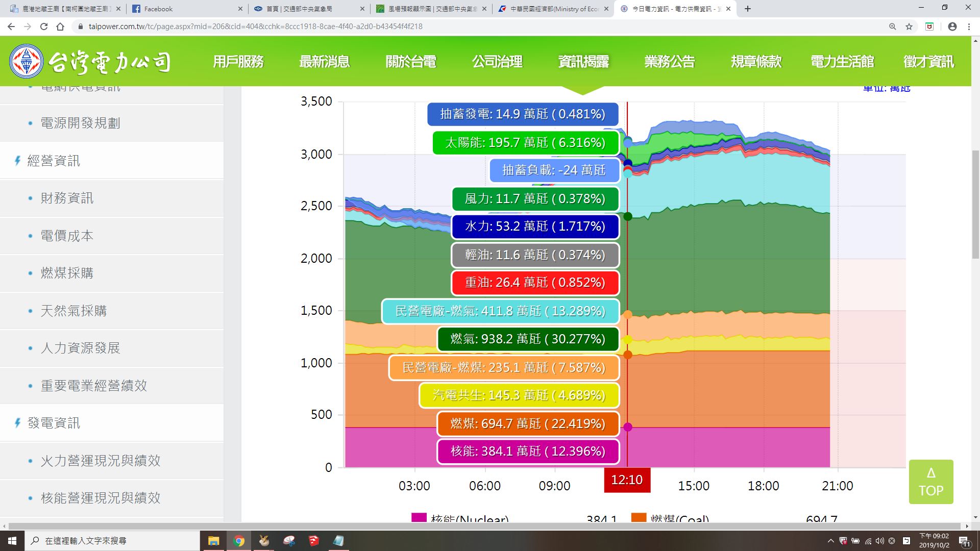This screenshot has width=980, height=551.
Task: Open the Chrome profile avatar icon
Action: tap(952, 27)
